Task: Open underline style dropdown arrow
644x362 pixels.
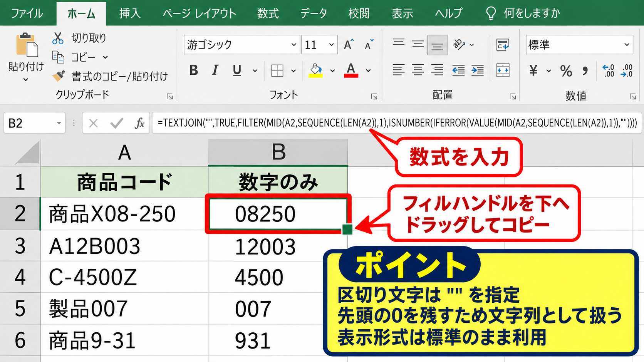Action: pyautogui.click(x=255, y=71)
